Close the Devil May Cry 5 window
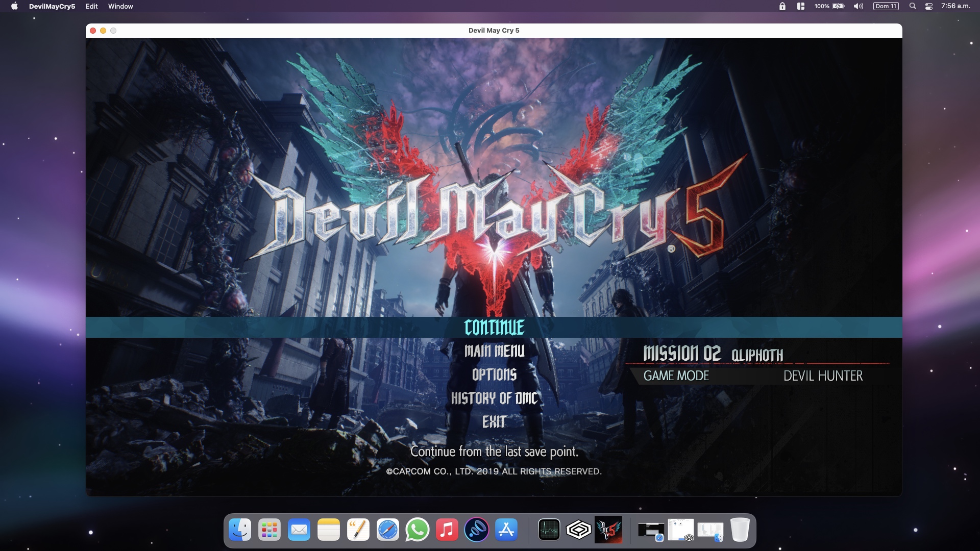The height and width of the screenshot is (551, 980). click(x=93, y=31)
